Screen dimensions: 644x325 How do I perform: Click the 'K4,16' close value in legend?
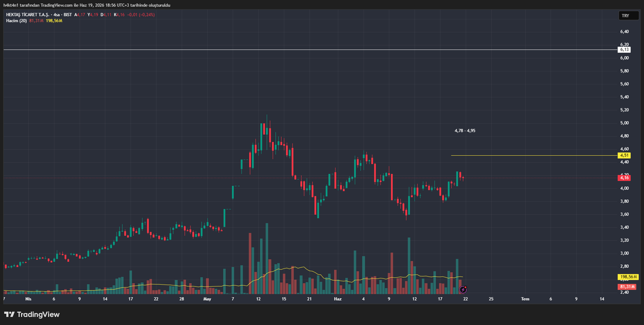tap(119, 15)
